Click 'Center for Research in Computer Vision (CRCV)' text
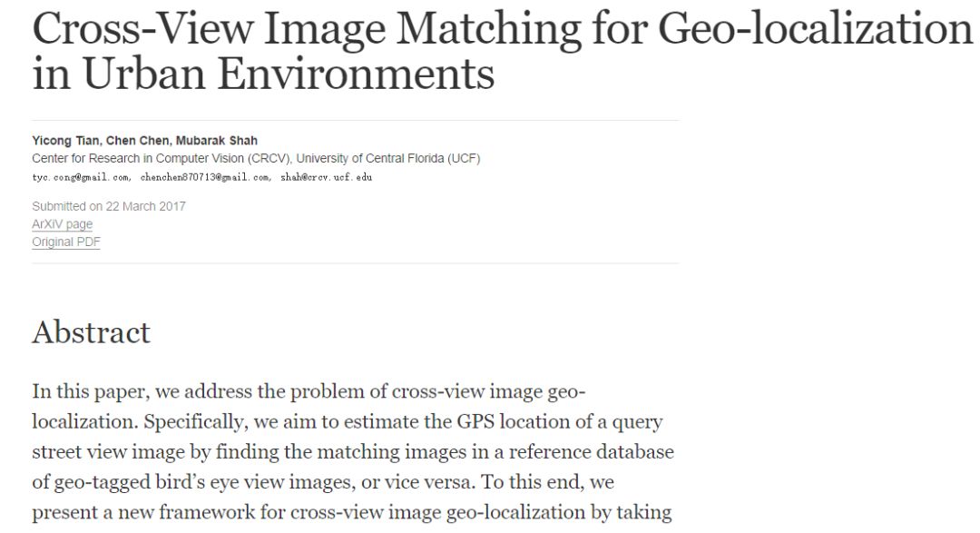 coord(162,159)
